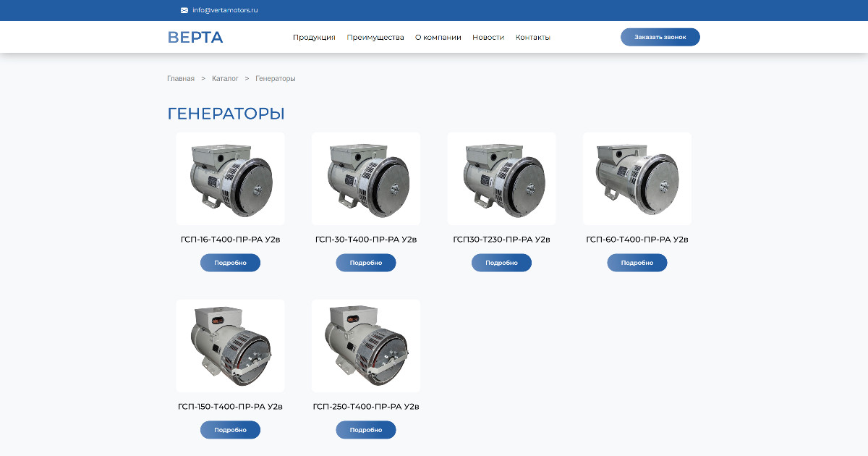This screenshot has height=456, width=868.
Task: Select product title ГСП-250-Т400-ПР-РА У2в
Action: [x=366, y=407]
